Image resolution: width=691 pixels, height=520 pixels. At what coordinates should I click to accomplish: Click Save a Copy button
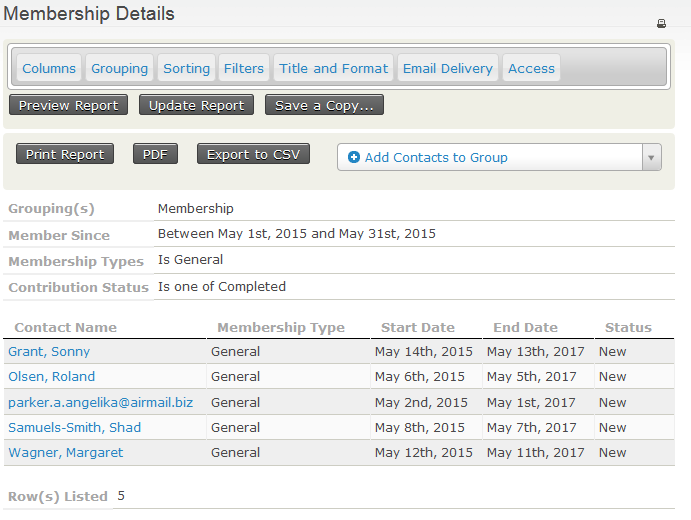coord(324,105)
